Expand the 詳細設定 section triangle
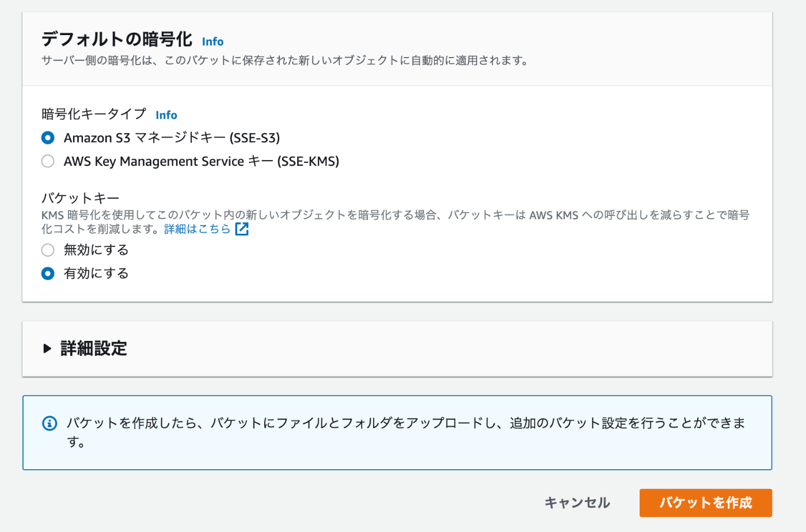The height and width of the screenshot is (532, 806). 47,348
